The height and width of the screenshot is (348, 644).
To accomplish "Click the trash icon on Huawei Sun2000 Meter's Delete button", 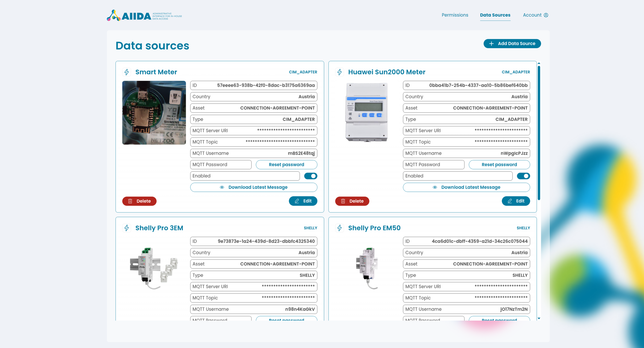I will 343,201.
